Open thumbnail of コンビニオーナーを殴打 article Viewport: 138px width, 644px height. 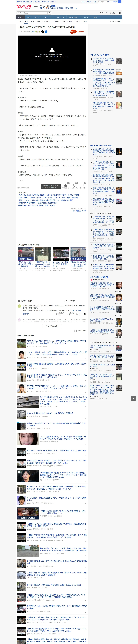61,254
